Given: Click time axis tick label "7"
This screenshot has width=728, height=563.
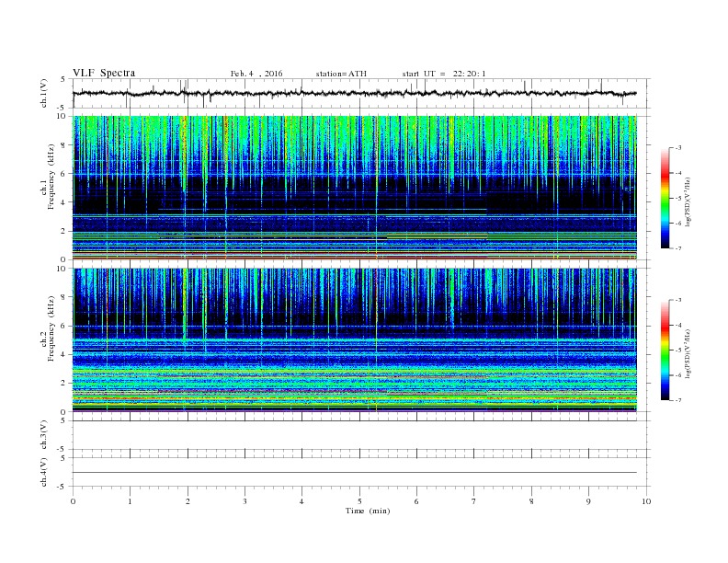Looking at the screenshot, I should 474,501.
